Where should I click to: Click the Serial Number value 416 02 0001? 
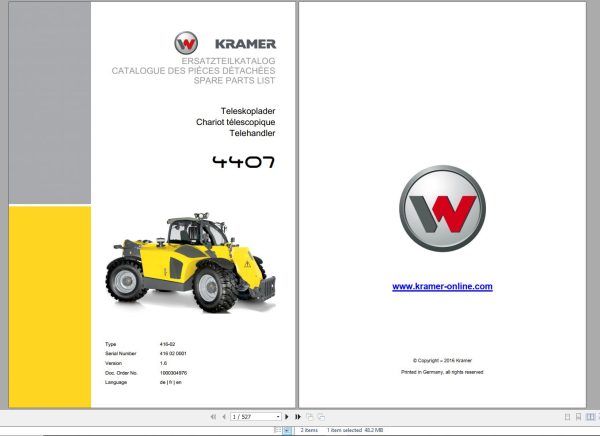[x=173, y=354]
